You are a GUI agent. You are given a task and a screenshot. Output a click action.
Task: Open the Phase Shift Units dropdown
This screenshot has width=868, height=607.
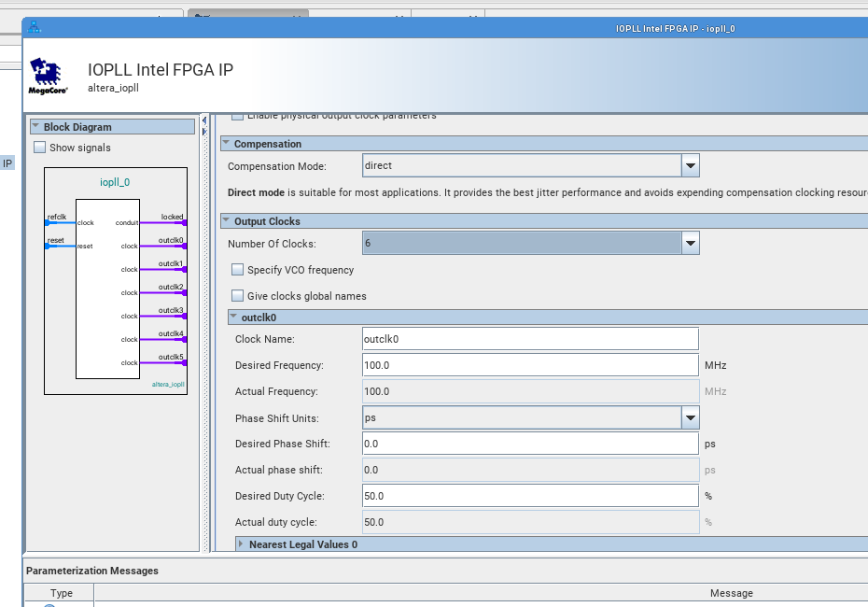tap(690, 417)
